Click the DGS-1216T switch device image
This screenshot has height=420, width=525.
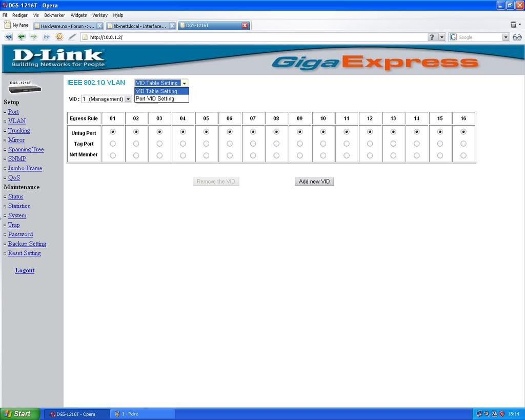25,87
